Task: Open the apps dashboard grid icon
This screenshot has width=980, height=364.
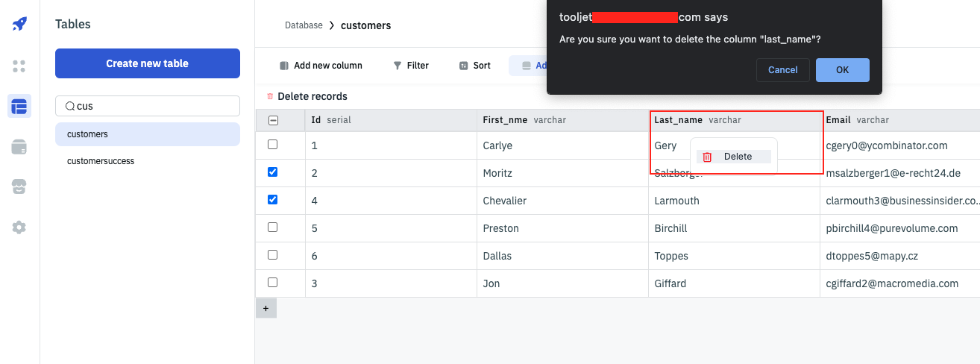Action: [19, 66]
